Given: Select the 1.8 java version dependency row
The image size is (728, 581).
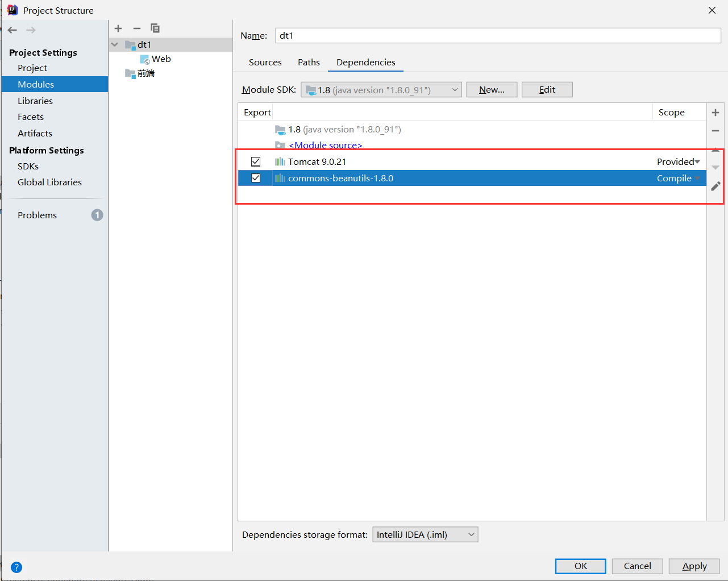Looking at the screenshot, I should (x=472, y=130).
